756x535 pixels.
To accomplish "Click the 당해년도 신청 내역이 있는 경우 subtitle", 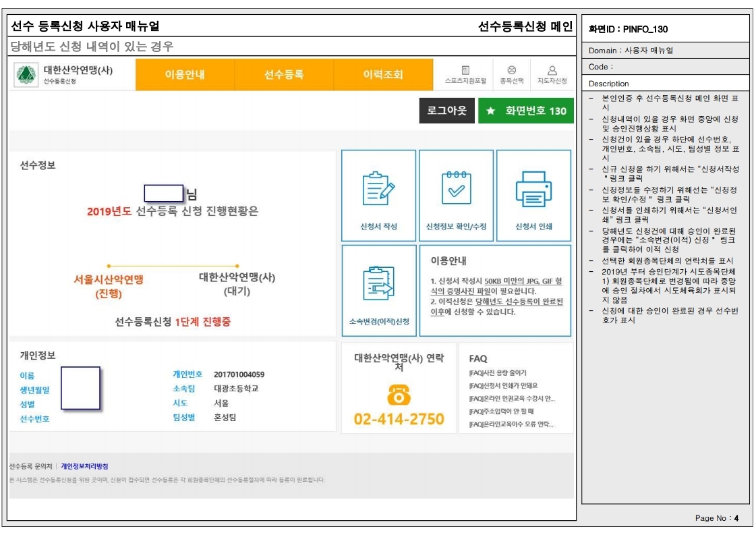I will pyautogui.click(x=92, y=47).
